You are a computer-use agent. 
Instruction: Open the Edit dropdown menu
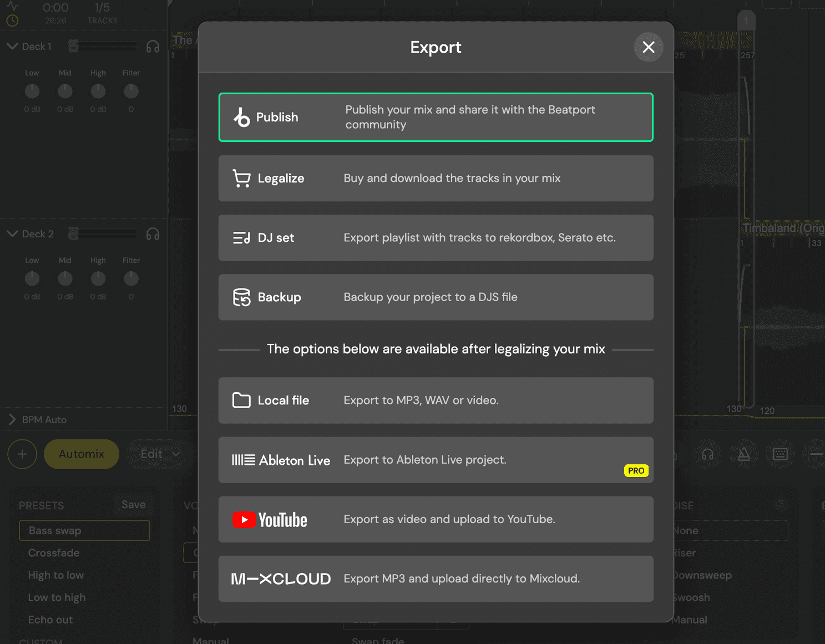160,454
